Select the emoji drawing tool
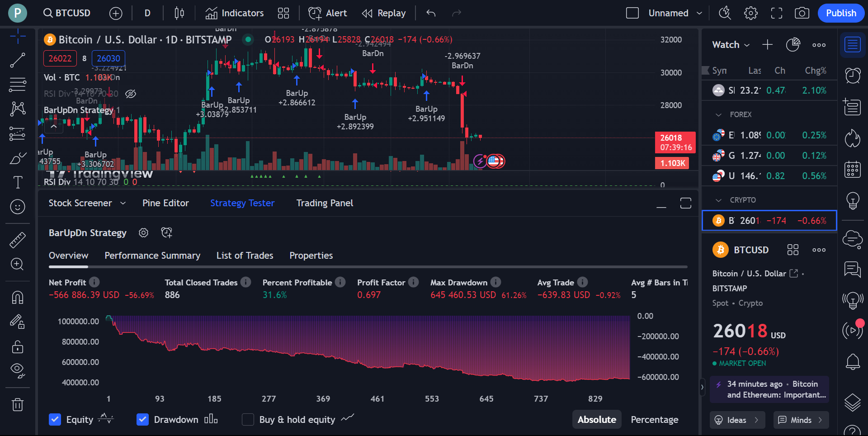This screenshot has height=436, width=868. [x=18, y=207]
